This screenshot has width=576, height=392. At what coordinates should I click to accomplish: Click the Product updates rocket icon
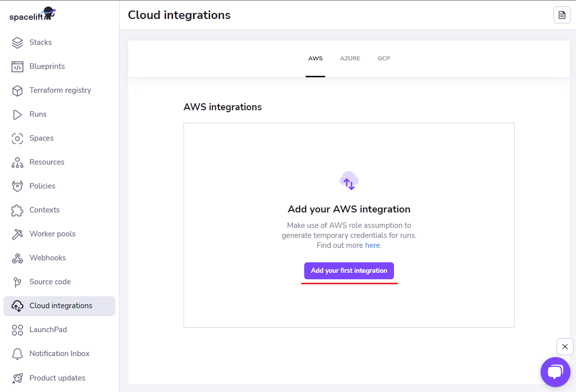point(17,378)
